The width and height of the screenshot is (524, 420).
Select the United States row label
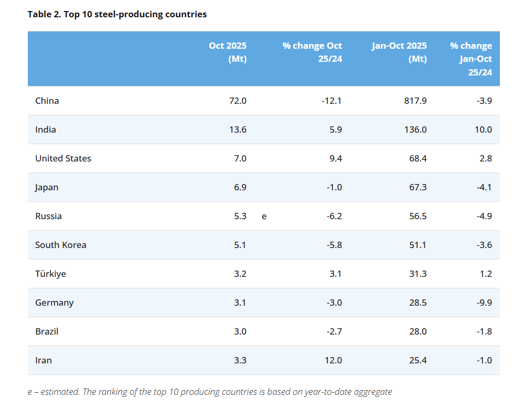pyautogui.click(x=63, y=158)
